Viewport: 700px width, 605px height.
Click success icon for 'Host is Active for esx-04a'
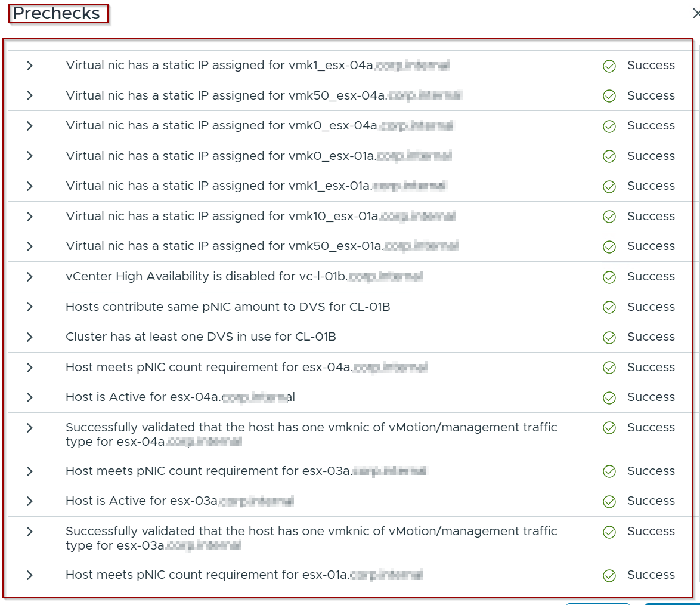[609, 397]
